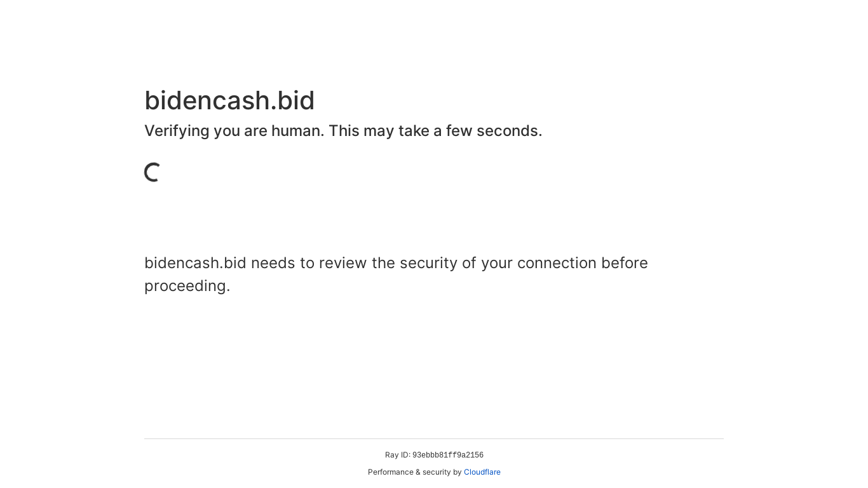This screenshot has width=868, height=488.
Task: Click the footer horizontal divider line
Action: 433,438
